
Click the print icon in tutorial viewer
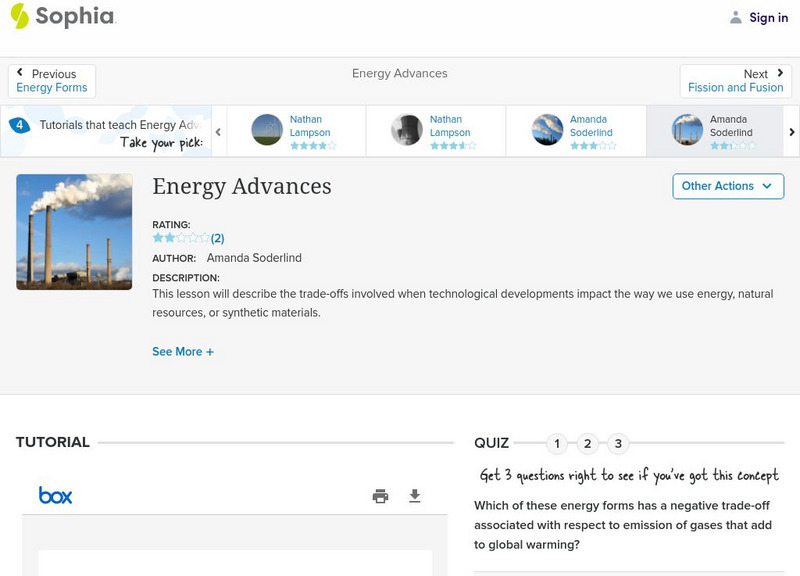[x=380, y=496]
